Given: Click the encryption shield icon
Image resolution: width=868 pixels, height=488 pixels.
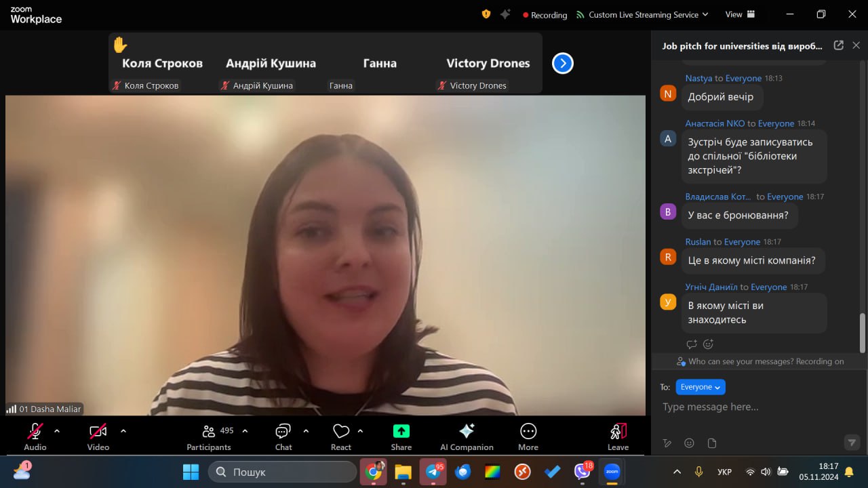Looking at the screenshot, I should point(486,14).
